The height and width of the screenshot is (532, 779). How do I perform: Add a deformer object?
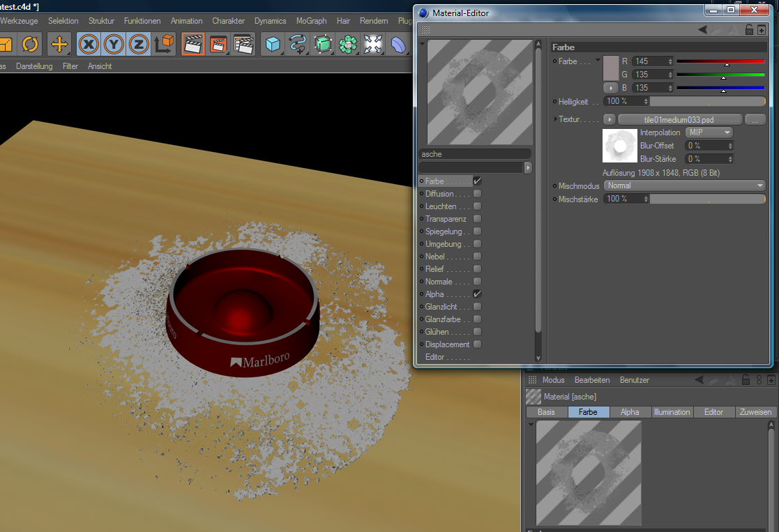[x=398, y=44]
